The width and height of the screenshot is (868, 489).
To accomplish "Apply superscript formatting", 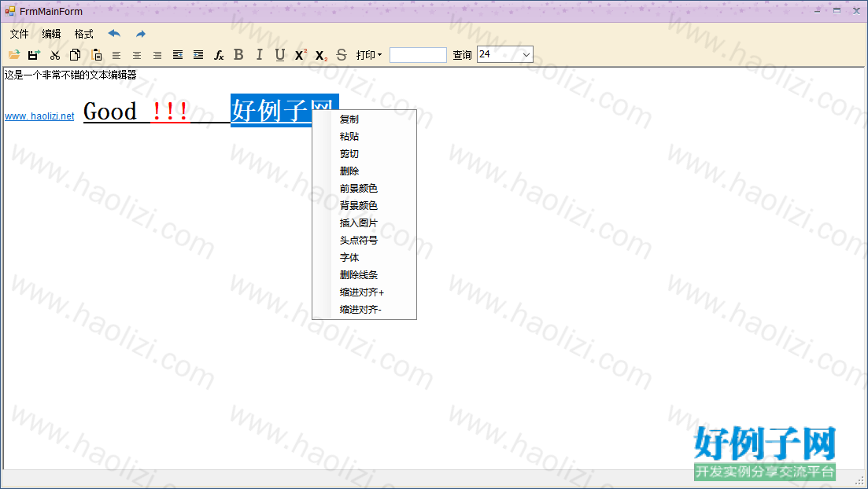I will (x=301, y=55).
